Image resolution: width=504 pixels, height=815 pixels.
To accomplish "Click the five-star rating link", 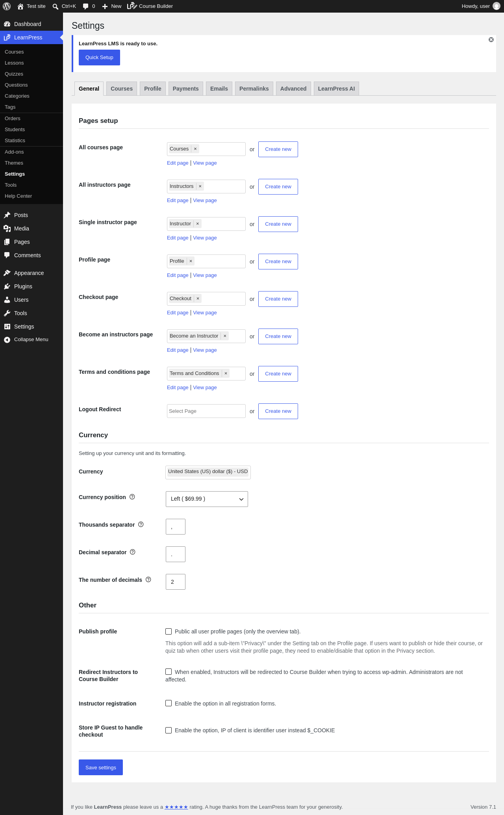I will [176, 807].
